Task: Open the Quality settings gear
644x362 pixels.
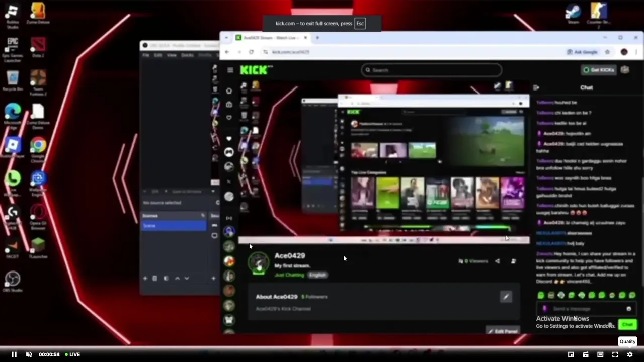Action: (629, 354)
